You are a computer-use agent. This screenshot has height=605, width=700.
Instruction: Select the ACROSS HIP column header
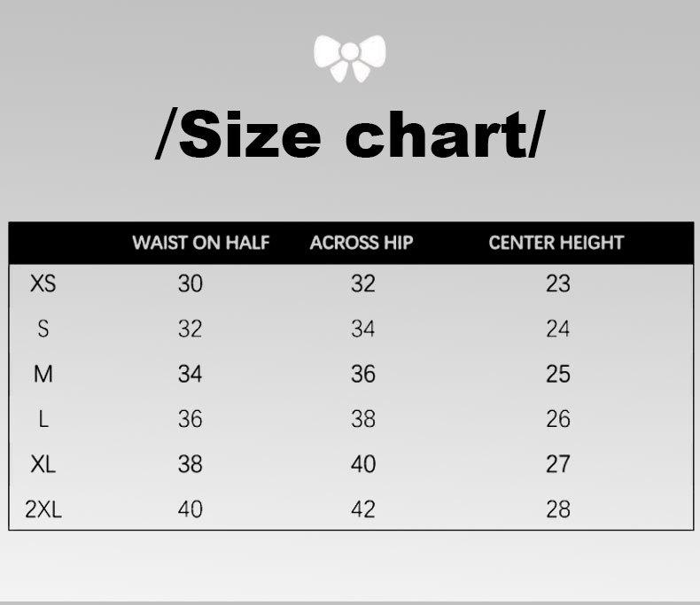362,243
